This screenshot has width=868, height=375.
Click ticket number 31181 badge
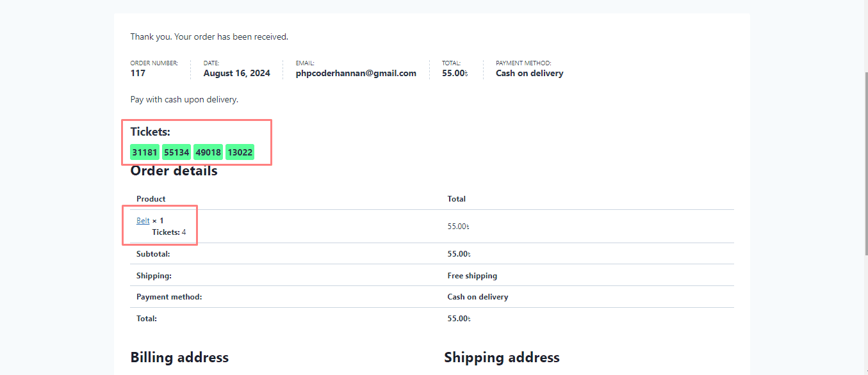point(145,152)
